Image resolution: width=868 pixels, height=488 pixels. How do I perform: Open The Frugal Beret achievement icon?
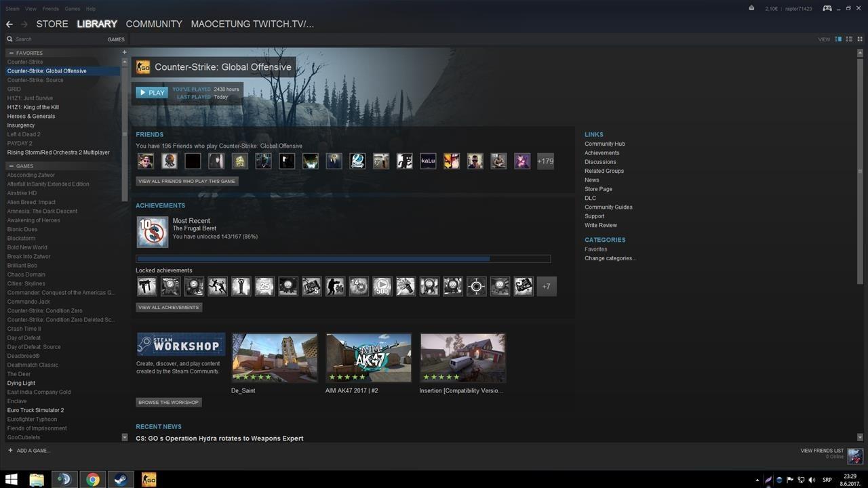pyautogui.click(x=153, y=232)
